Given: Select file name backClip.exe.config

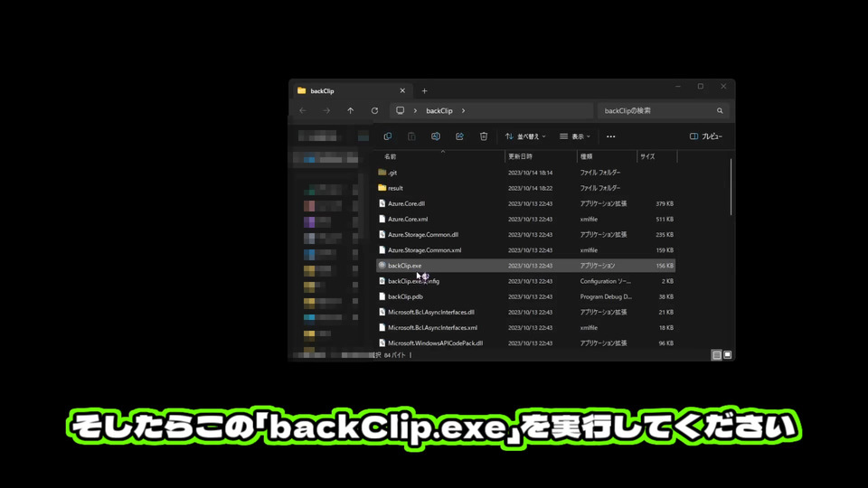Looking at the screenshot, I should point(413,281).
